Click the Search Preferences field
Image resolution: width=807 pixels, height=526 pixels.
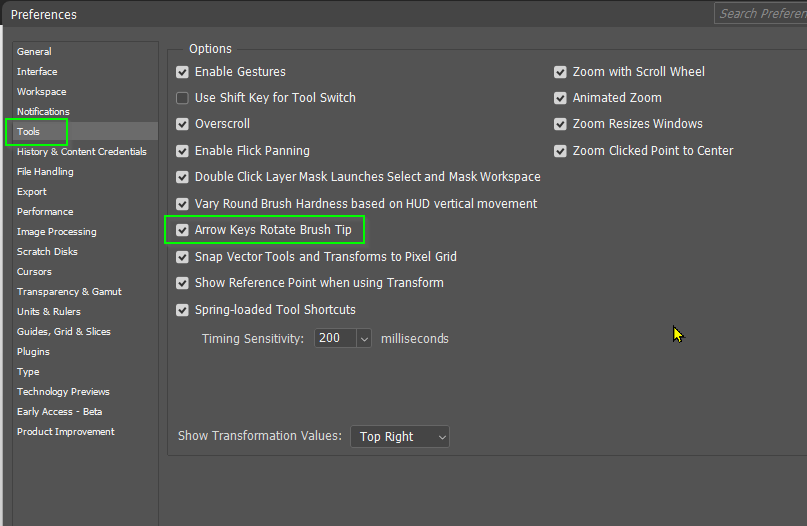click(762, 13)
